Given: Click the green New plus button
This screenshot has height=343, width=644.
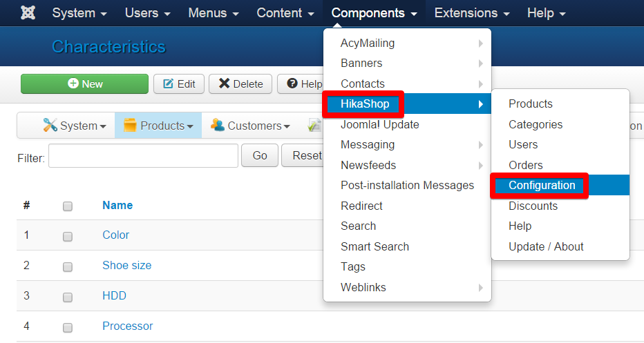Looking at the screenshot, I should point(84,84).
